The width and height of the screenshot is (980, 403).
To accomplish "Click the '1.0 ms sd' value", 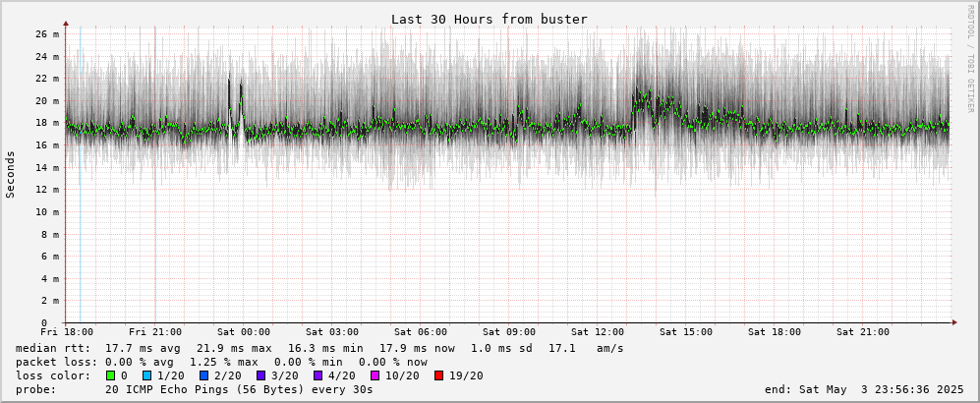I will (x=502, y=348).
